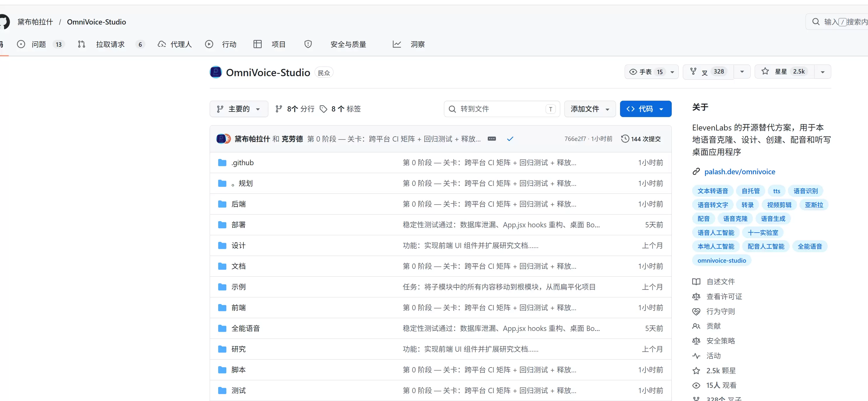This screenshot has height=401, width=868.
Task: Open the 全能语音 folder
Action: point(245,328)
